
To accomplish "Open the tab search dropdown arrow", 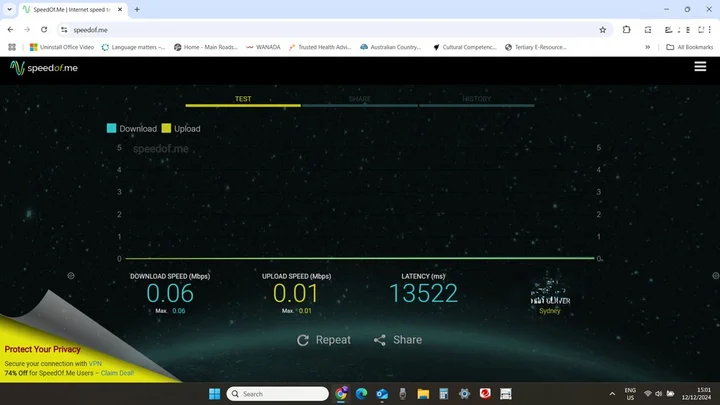I will coord(12,9).
